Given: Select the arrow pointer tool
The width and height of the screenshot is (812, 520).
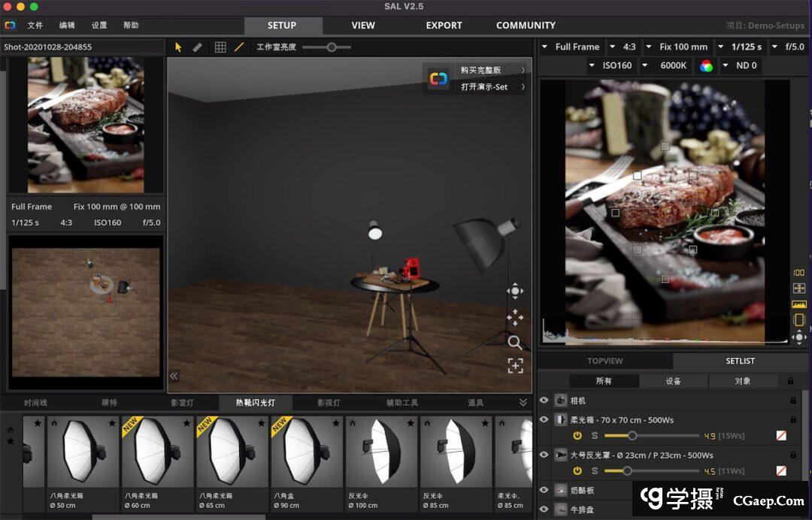Looking at the screenshot, I should [x=178, y=47].
